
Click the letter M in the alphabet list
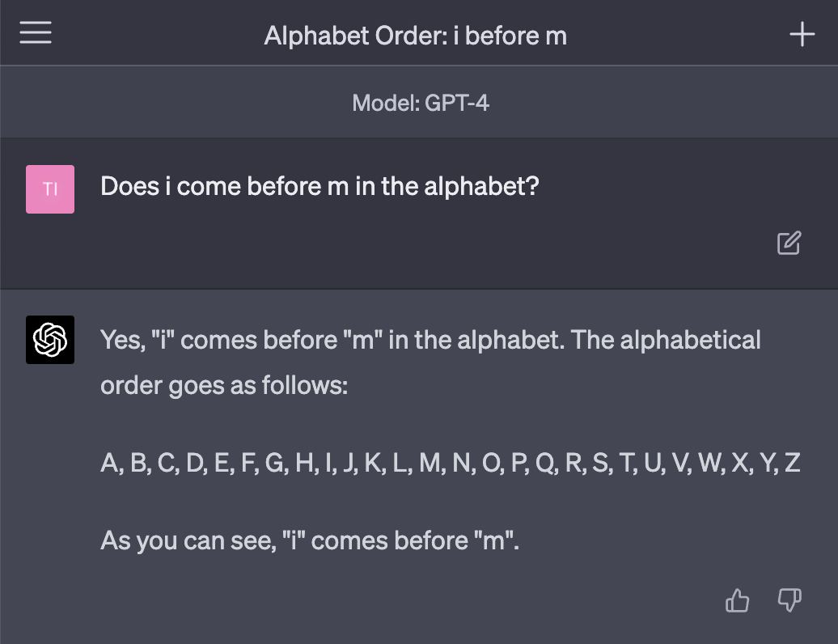coord(429,463)
